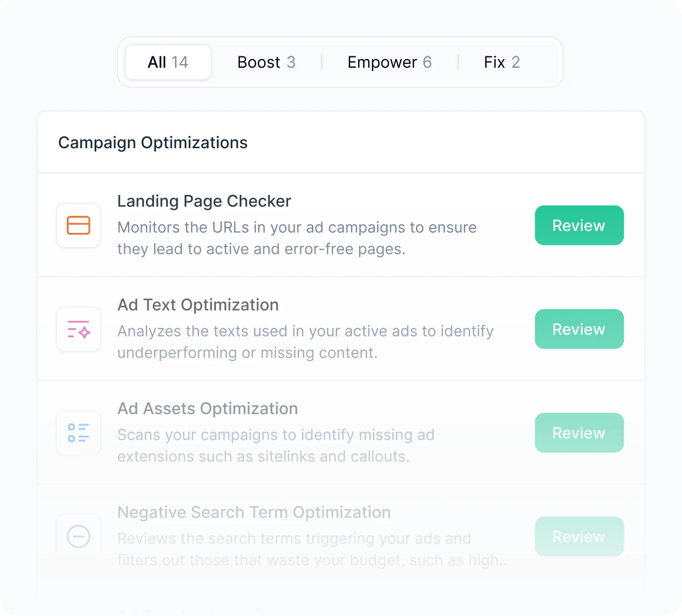This screenshot has width=682, height=616.
Task: Click the pink Ad Text Optimization icon
Action: click(x=79, y=329)
